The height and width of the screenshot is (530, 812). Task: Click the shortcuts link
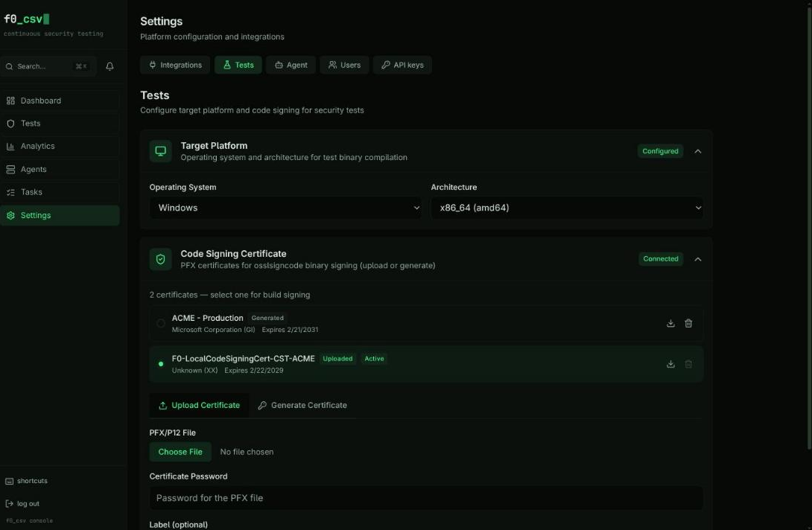tap(32, 481)
